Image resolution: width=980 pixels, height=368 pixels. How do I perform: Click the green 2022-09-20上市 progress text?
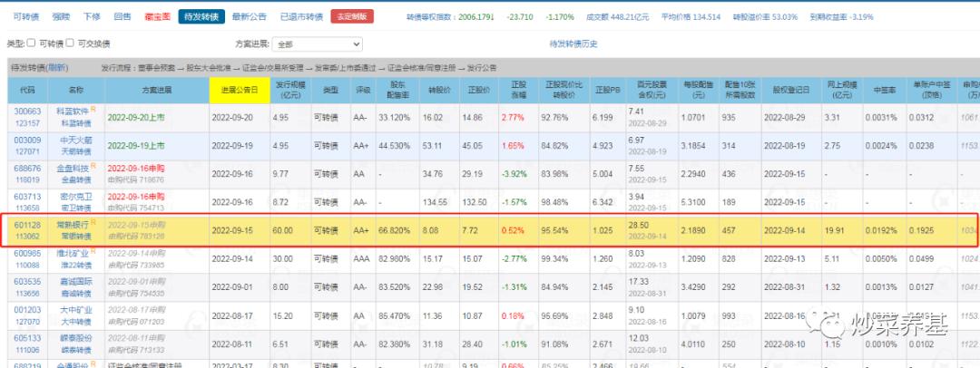tap(136, 116)
